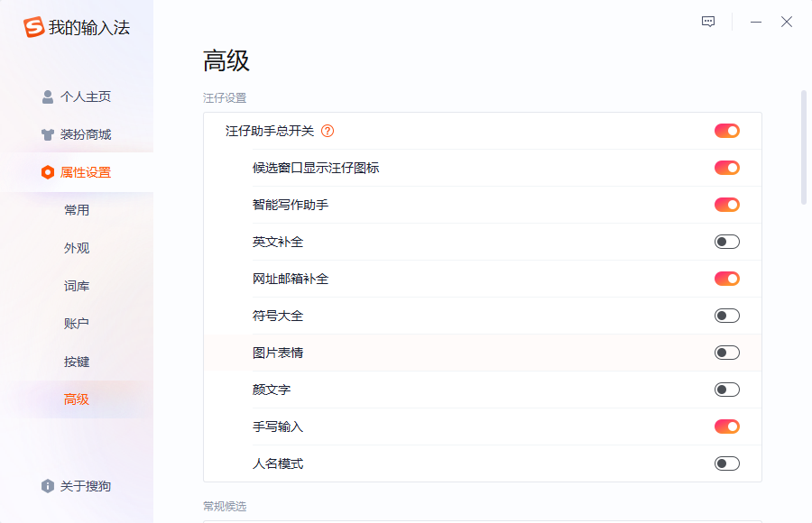Open the 账户 settings page
The image size is (812, 523).
click(77, 324)
